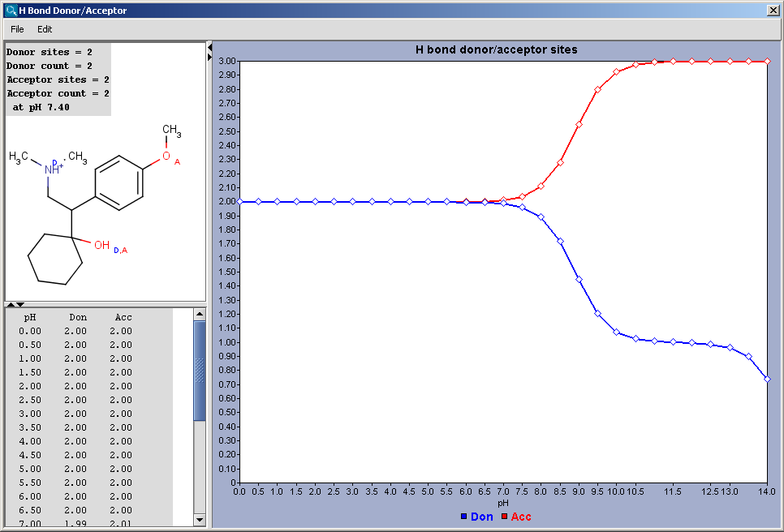
Task: Select the OH group in the molecule
Action: coord(101,245)
